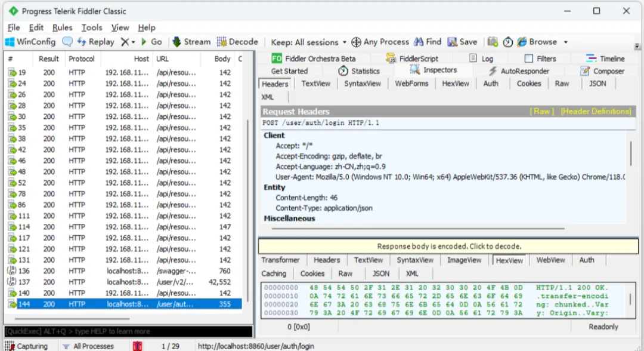
Task: Open the Filters tab
Action: pos(540,59)
